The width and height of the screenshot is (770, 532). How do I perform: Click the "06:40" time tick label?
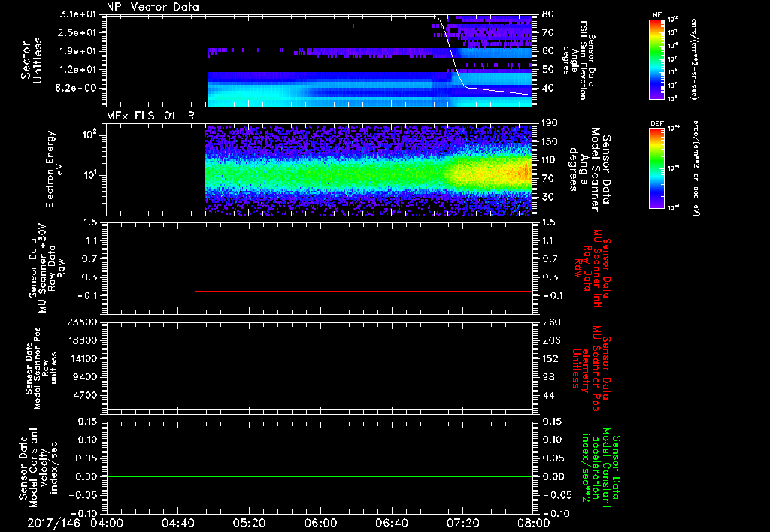[391, 523]
